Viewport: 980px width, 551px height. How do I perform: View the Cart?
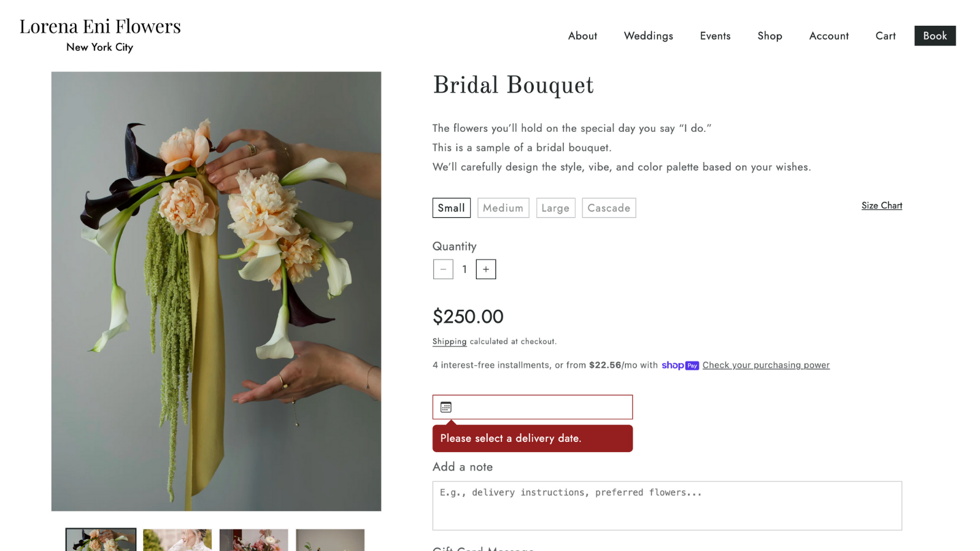[885, 36]
